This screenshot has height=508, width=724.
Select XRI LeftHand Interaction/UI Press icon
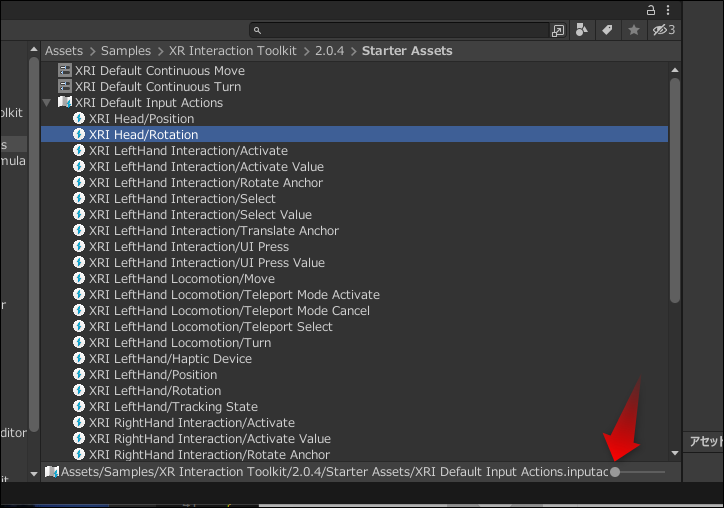(x=79, y=246)
